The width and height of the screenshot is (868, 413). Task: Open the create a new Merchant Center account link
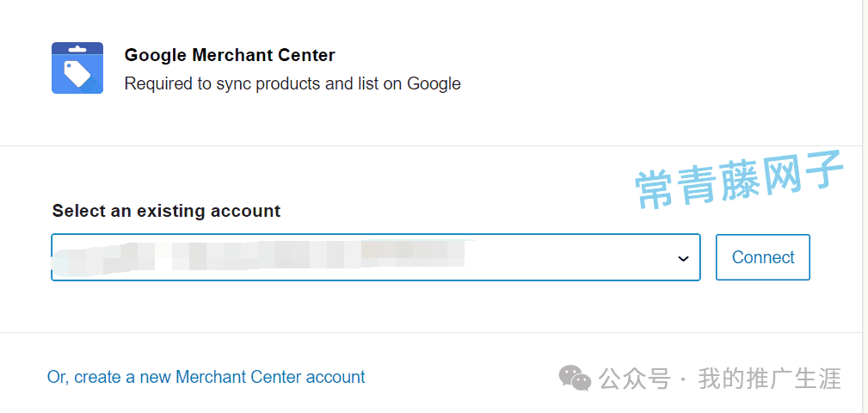click(206, 377)
